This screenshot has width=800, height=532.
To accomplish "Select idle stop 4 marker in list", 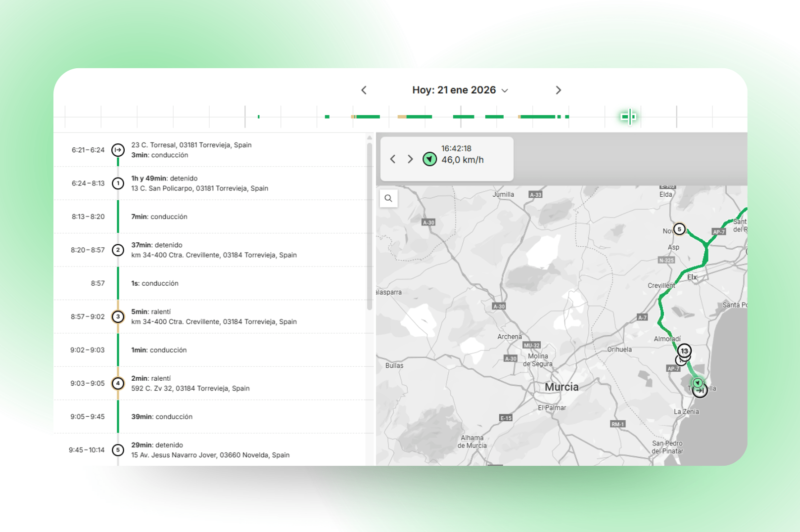I will point(118,383).
